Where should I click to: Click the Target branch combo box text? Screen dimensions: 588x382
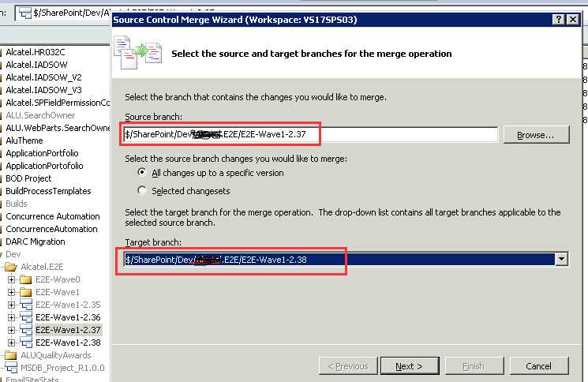coord(339,259)
